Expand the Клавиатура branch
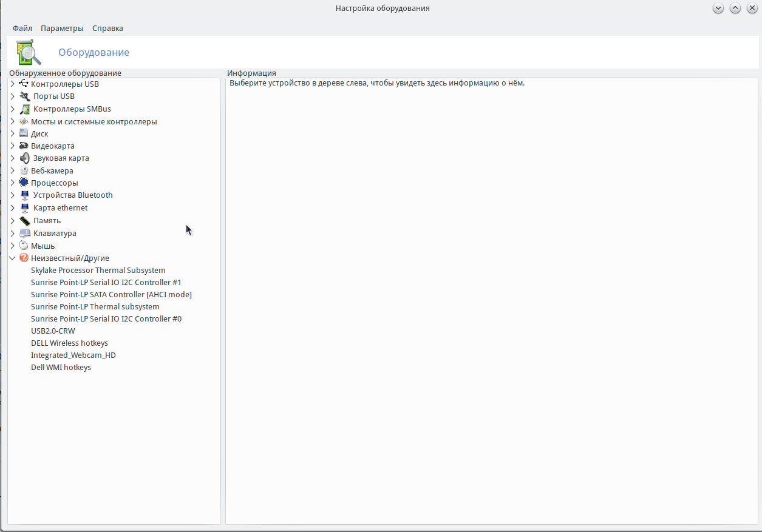Screen dimensions: 762x532 [13, 233]
